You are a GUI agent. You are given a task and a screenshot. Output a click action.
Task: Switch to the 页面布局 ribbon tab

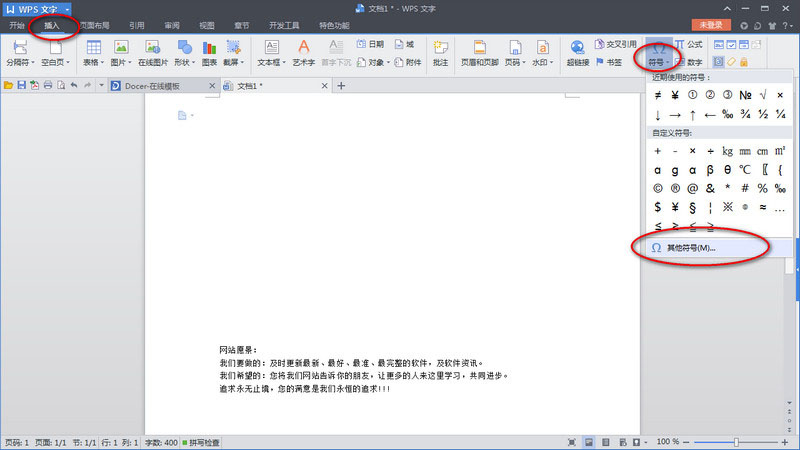(94, 24)
